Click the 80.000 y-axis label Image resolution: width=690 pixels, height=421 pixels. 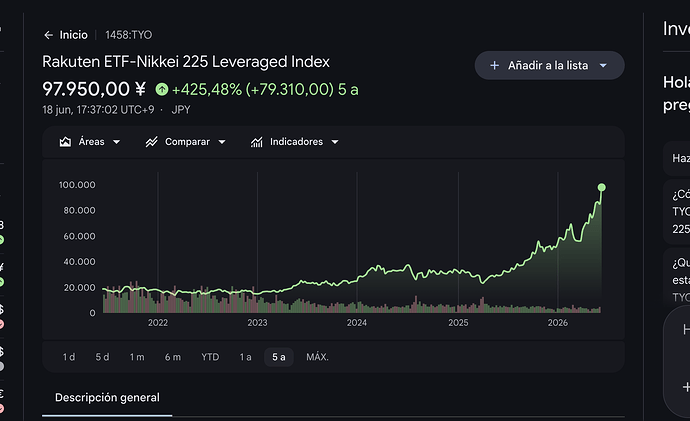[79, 210]
